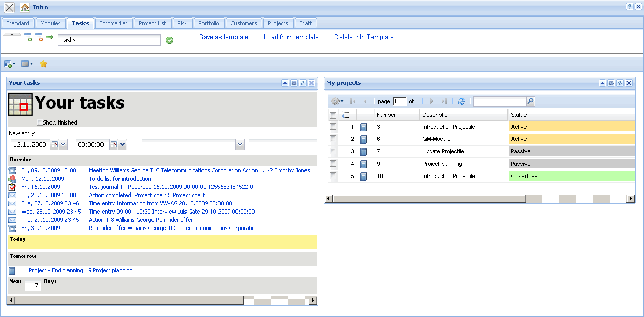This screenshot has height=317, width=644.
Task: Refresh the My projects list
Action: tap(462, 101)
